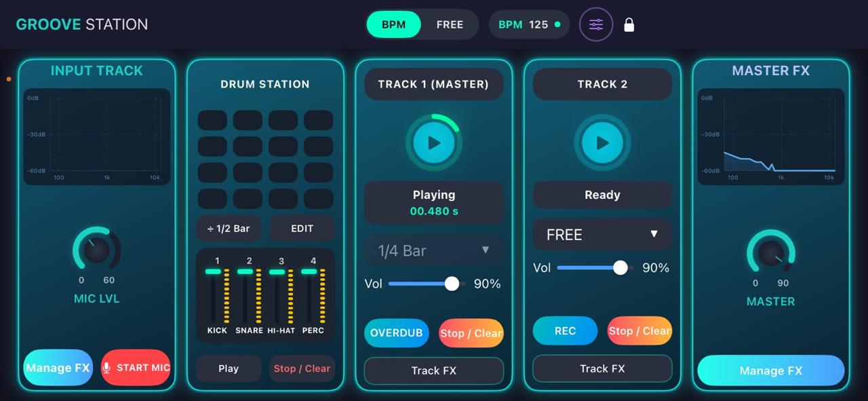Click the GROOVE STATION logo

82,24
